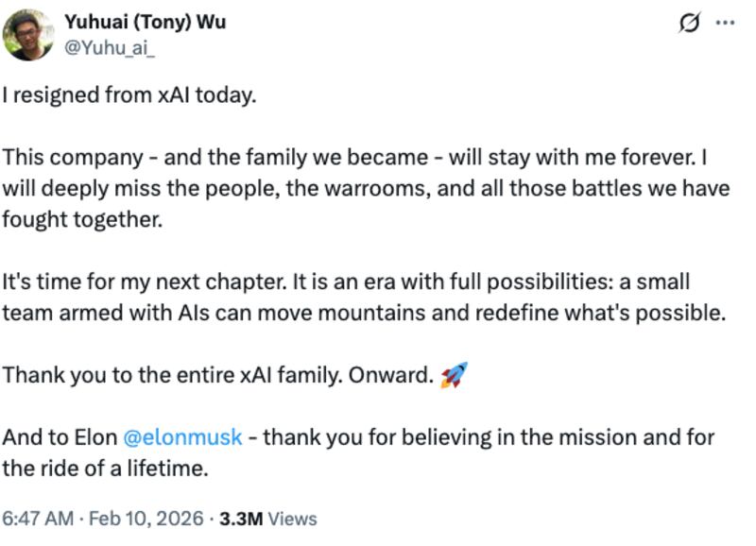Click the line starting 'It's time for my'
This screenshot has width=756, height=546.
tap(345, 281)
